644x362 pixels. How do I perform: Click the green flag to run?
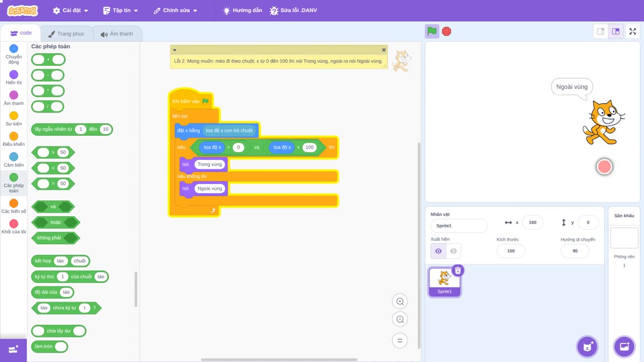tap(431, 31)
